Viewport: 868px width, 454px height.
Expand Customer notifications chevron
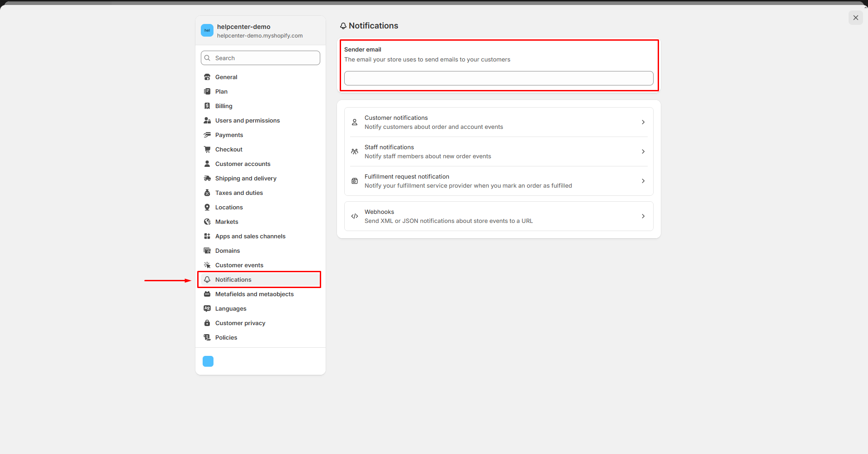pyautogui.click(x=643, y=122)
